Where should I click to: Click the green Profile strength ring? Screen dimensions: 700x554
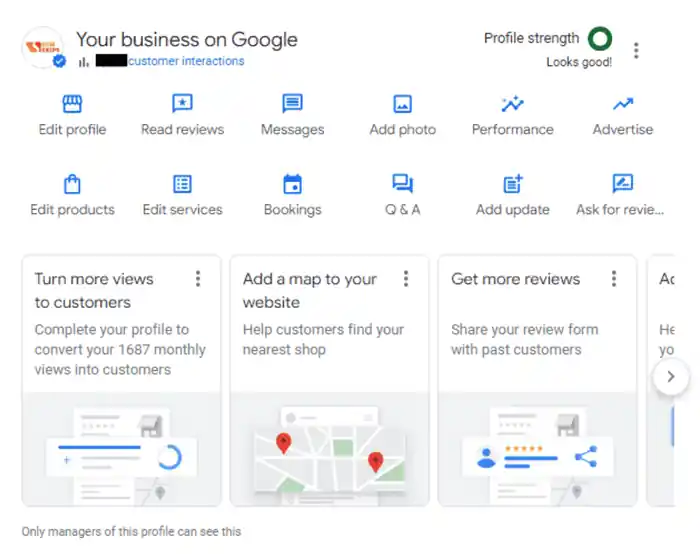click(600, 39)
